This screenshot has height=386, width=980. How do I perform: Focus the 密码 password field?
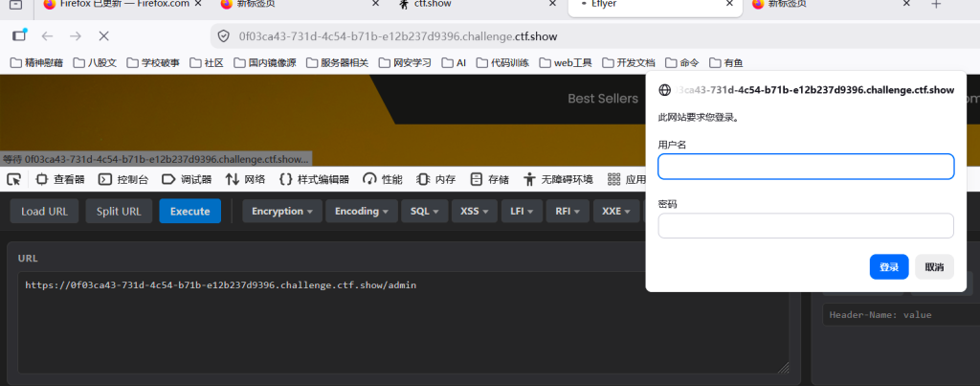coord(806,226)
